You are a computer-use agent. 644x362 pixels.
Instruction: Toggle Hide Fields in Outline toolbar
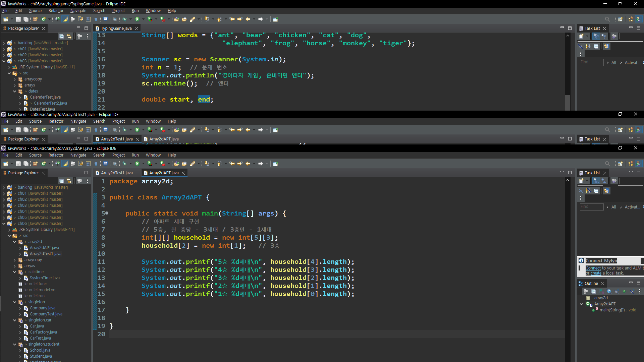click(x=609, y=292)
